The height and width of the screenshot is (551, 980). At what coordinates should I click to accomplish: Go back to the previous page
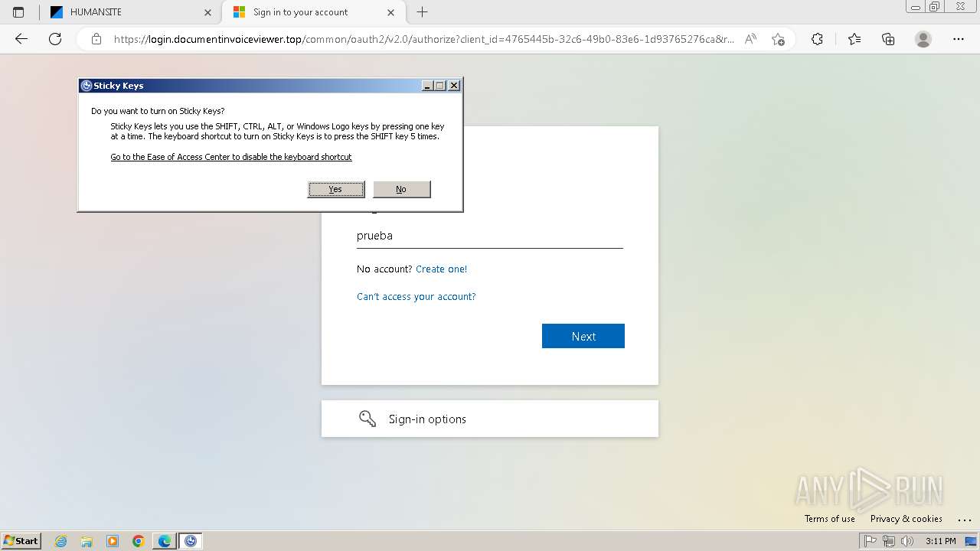click(21, 39)
